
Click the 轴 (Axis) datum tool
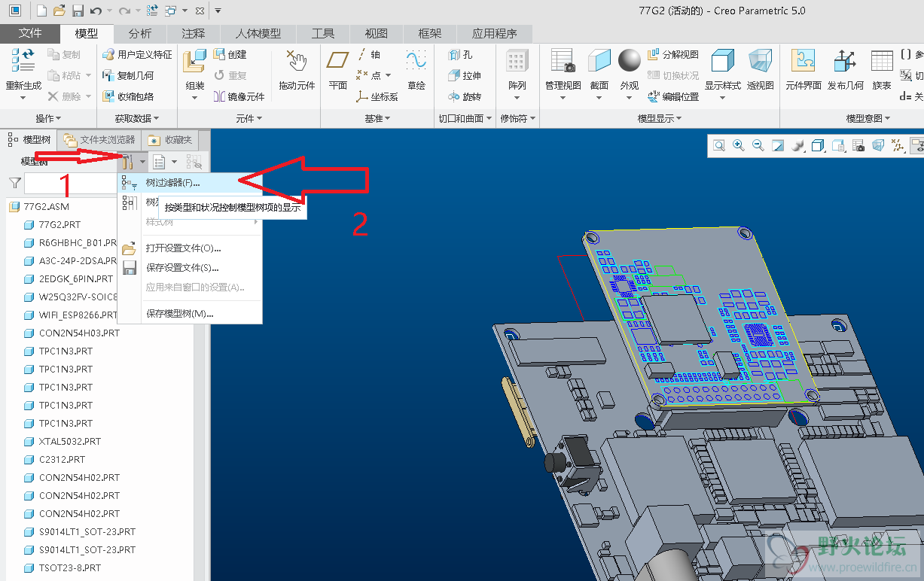[x=369, y=54]
